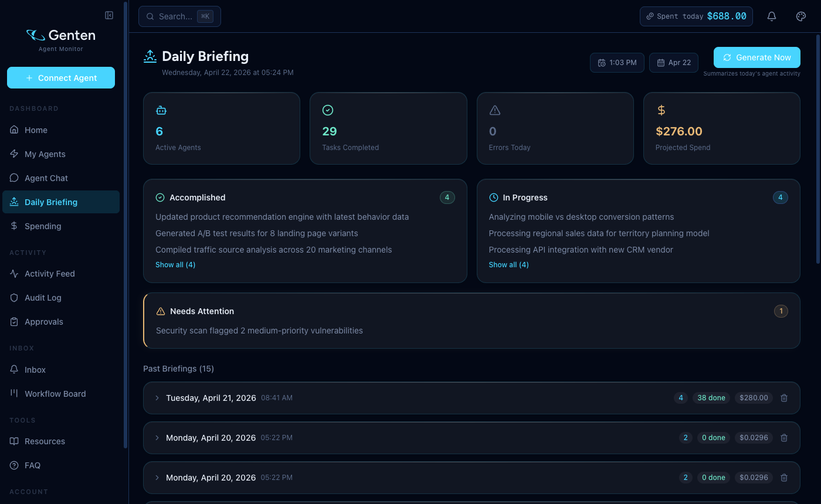Click the lightning icon beside My Agents
The image size is (821, 504).
click(15, 154)
